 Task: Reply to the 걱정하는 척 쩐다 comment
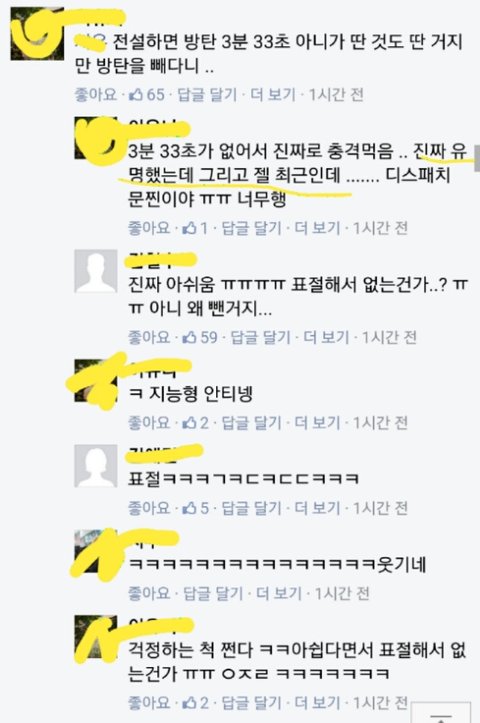pos(251,702)
